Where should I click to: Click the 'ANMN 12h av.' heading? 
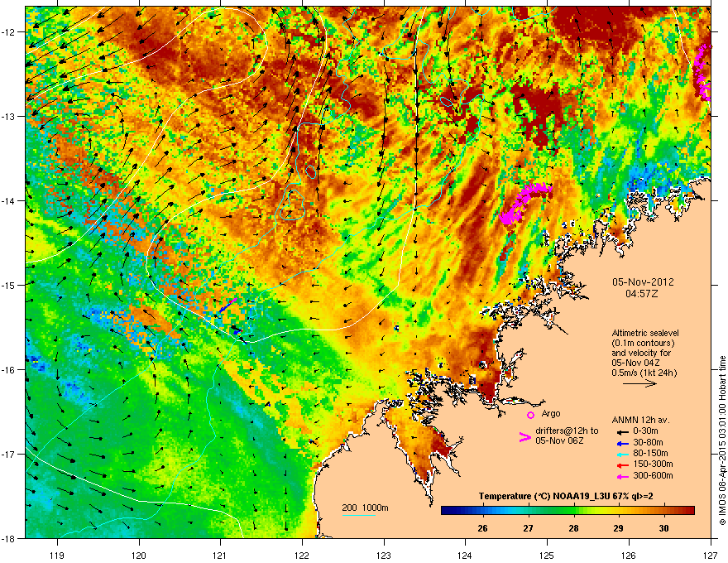[640, 421]
